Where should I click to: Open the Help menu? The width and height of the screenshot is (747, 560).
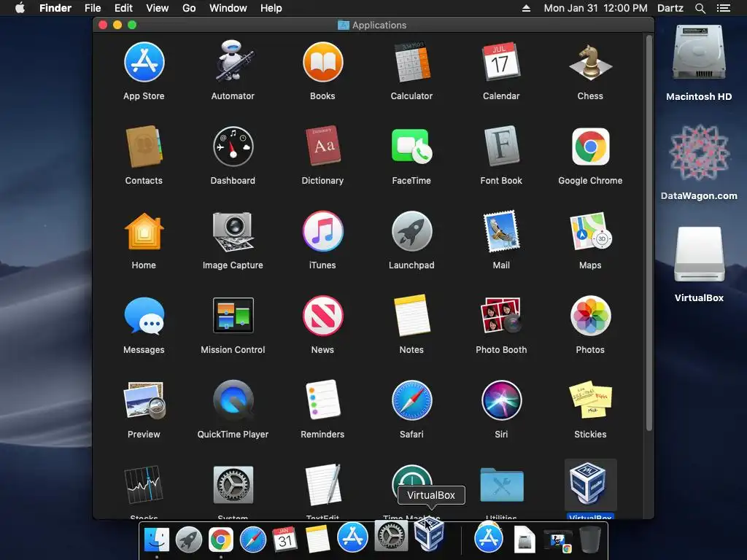[271, 8]
